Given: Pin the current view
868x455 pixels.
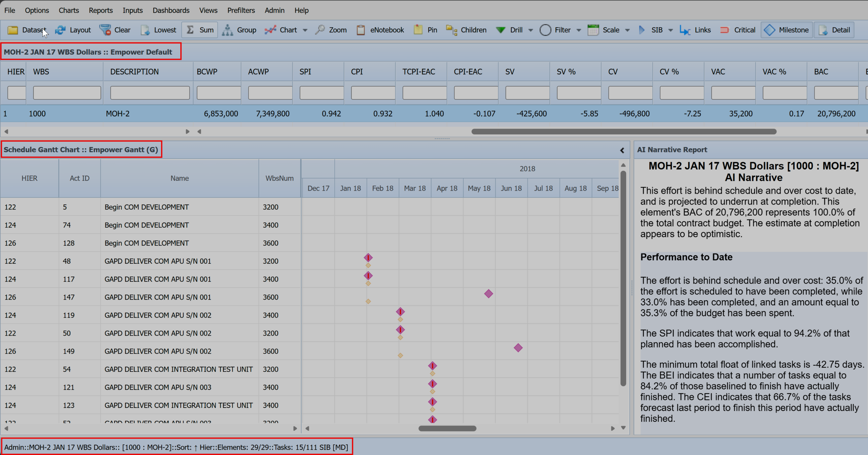Looking at the screenshot, I should point(425,30).
